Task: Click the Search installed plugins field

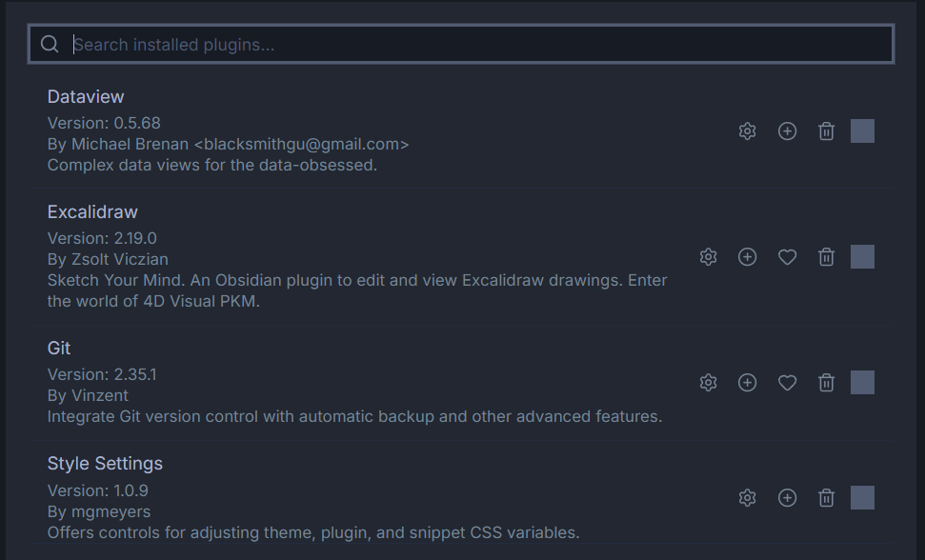Action: tap(476, 45)
